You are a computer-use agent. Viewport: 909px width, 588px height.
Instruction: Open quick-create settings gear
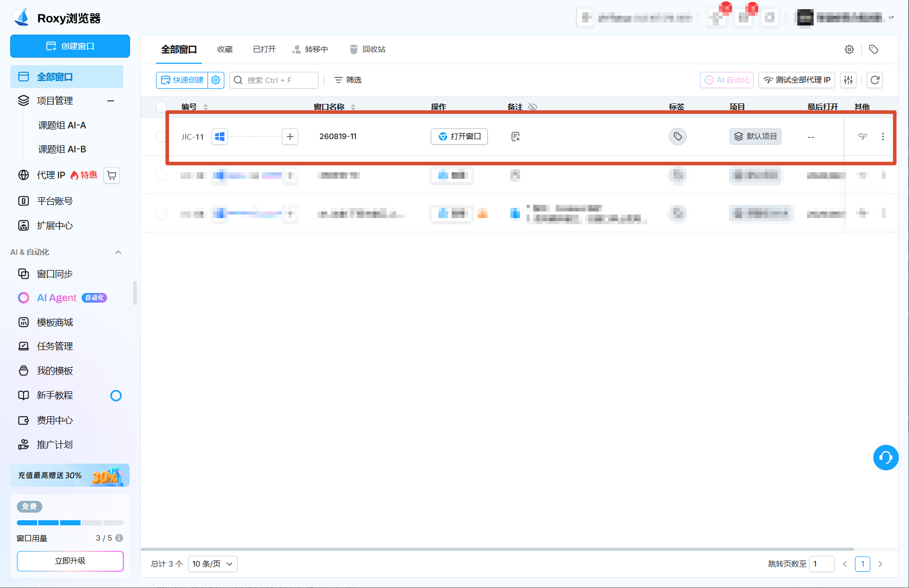click(x=216, y=80)
